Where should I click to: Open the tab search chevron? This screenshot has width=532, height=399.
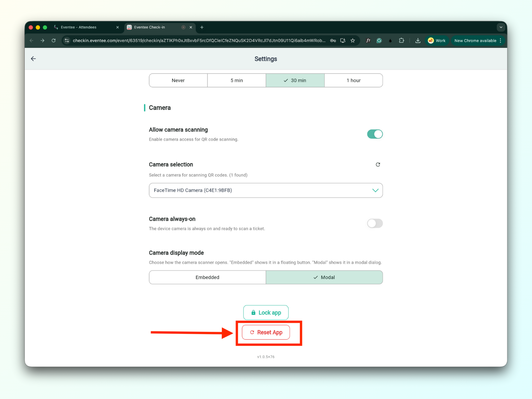point(501,27)
